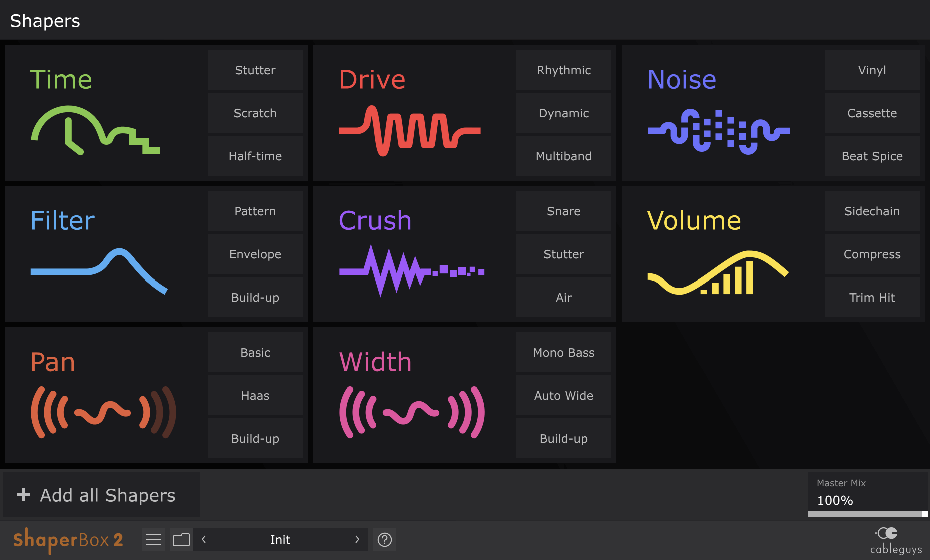
Task: Add the Noise shaper via dotted wave icon
Action: 719,131
